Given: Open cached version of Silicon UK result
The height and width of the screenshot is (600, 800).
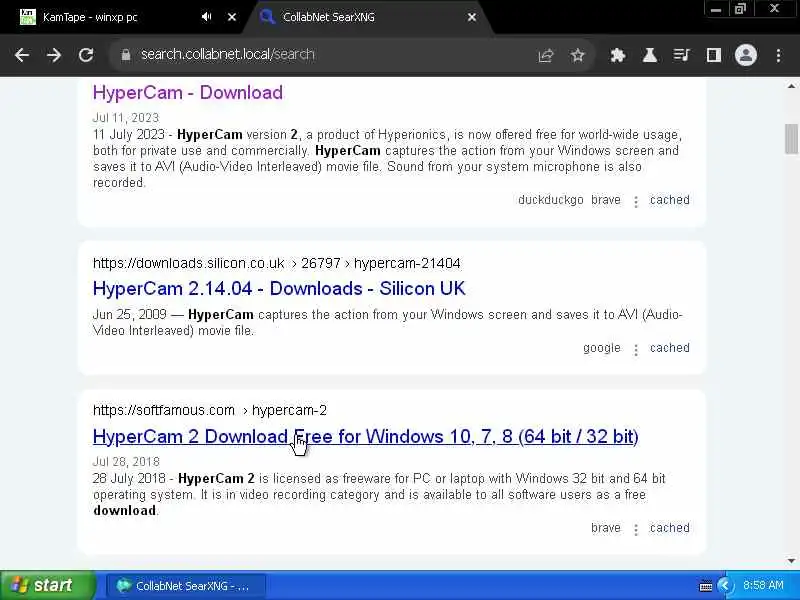Looking at the screenshot, I should 669,348.
